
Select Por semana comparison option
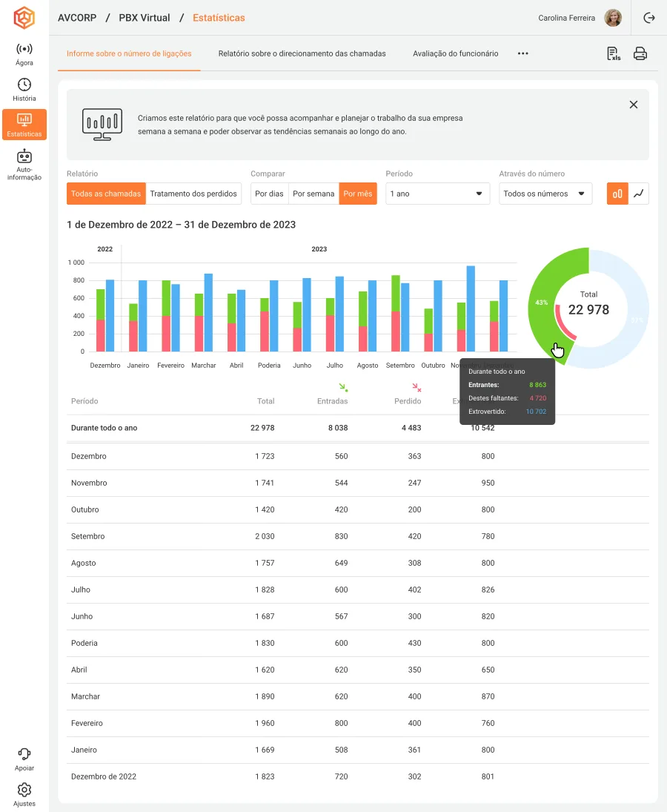point(313,194)
